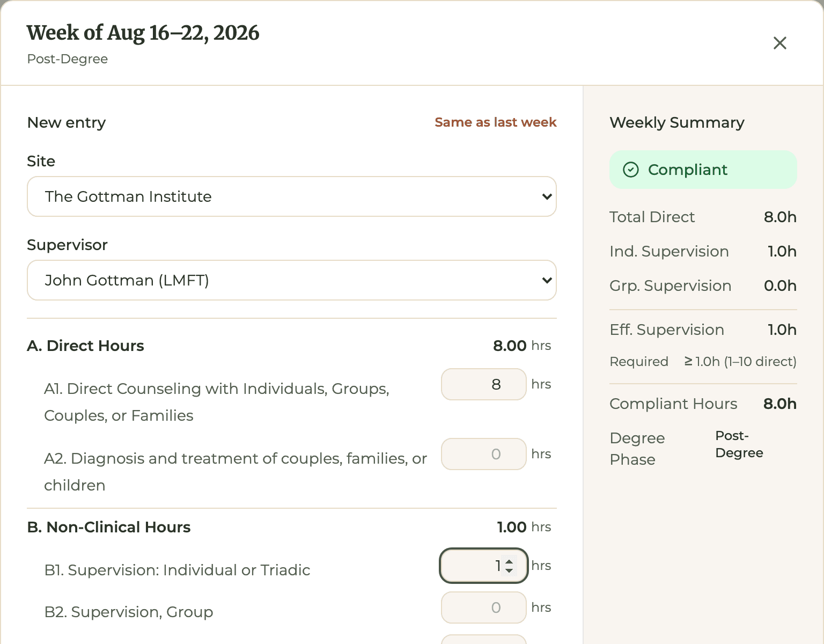This screenshot has width=824, height=644.
Task: Click the Ind. Supervision 1.0h value
Action: pos(782,251)
